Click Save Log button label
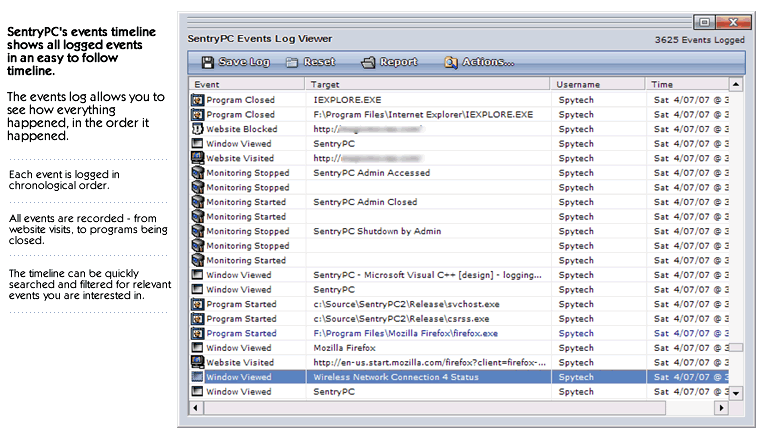Viewport: 761px width, 443px height. 244,62
